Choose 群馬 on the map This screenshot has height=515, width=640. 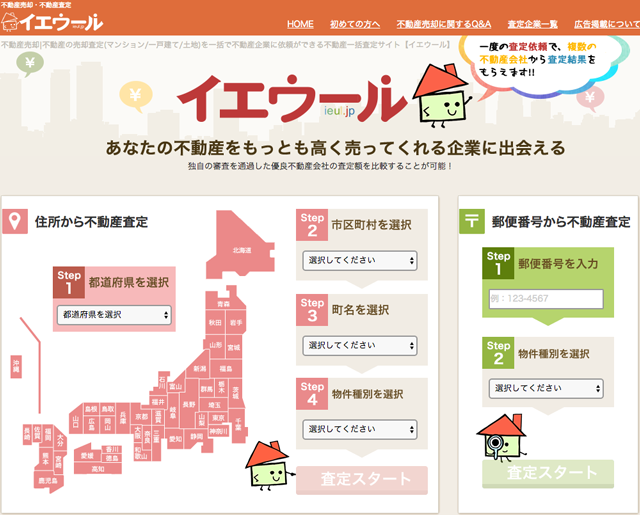tap(206, 388)
